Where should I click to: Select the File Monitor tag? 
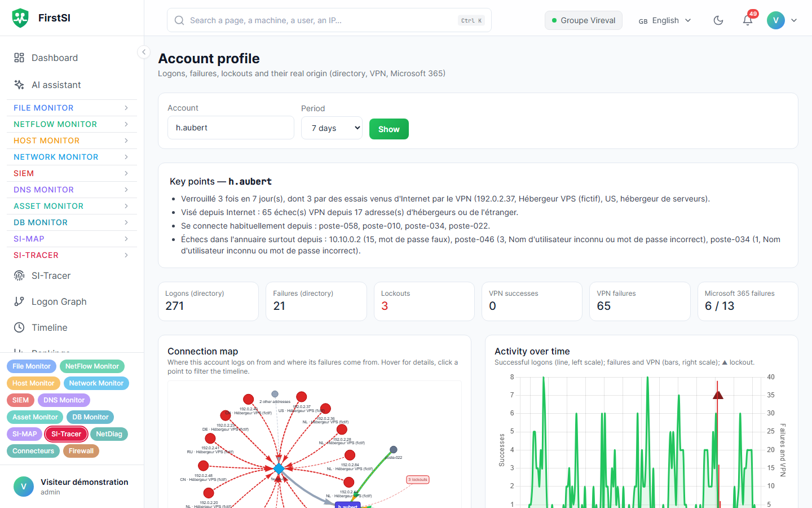click(32, 366)
